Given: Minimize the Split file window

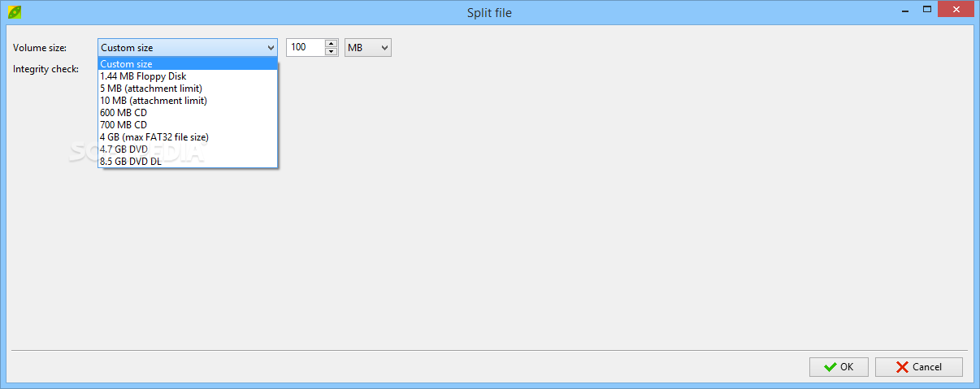Looking at the screenshot, I should point(904,9).
